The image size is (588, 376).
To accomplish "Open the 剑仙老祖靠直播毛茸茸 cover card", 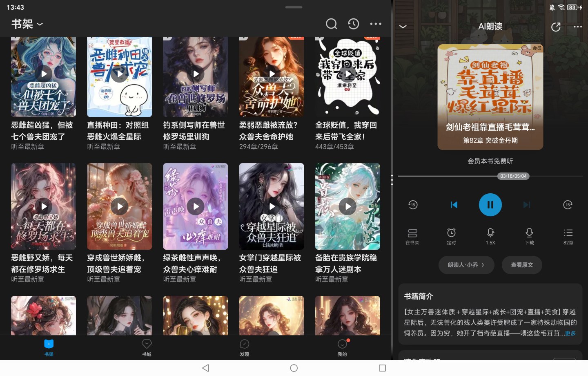I will click(490, 97).
